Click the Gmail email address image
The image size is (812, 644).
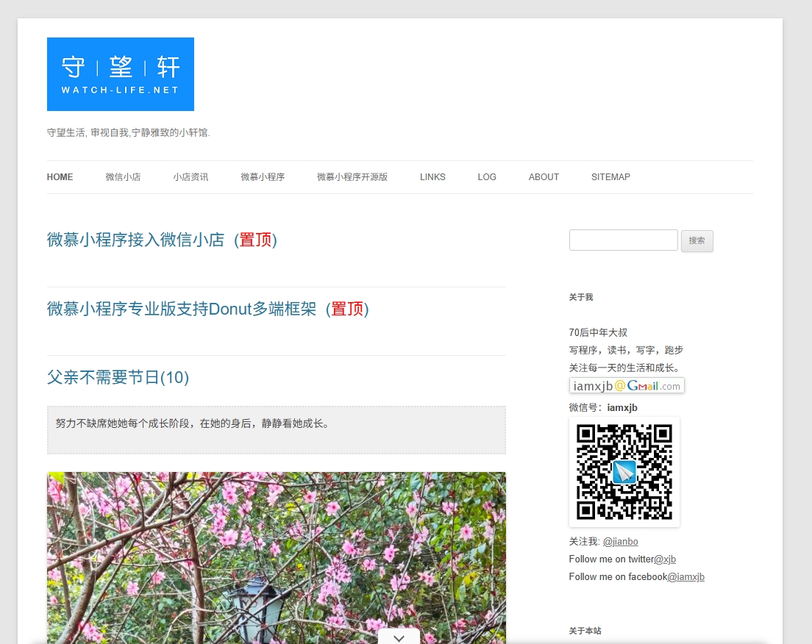point(627,386)
